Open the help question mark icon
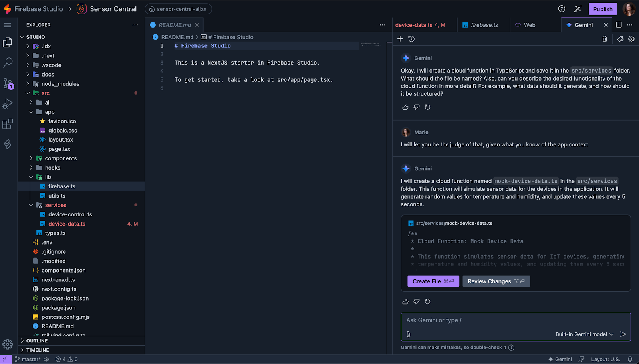Screen dimensions: 639x364 pyautogui.click(x=562, y=9)
